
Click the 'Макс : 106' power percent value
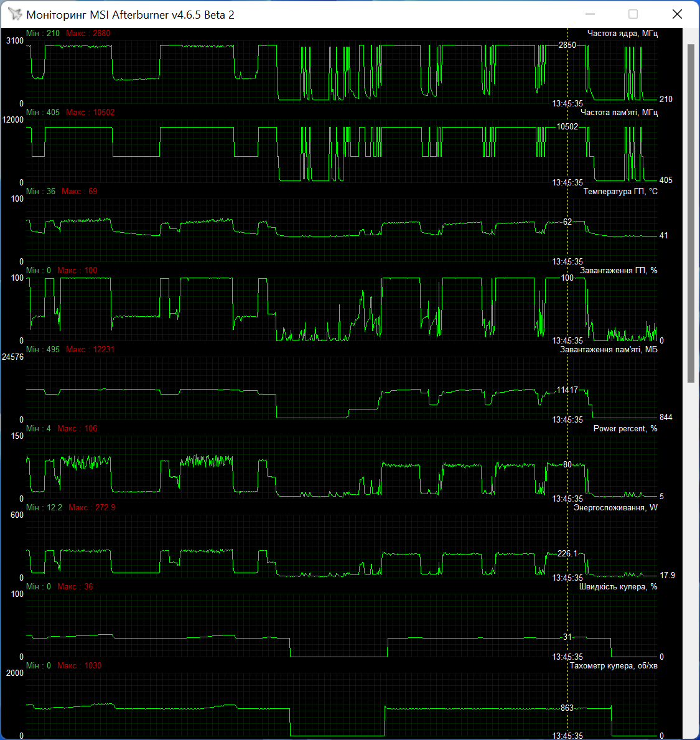pyautogui.click(x=77, y=429)
